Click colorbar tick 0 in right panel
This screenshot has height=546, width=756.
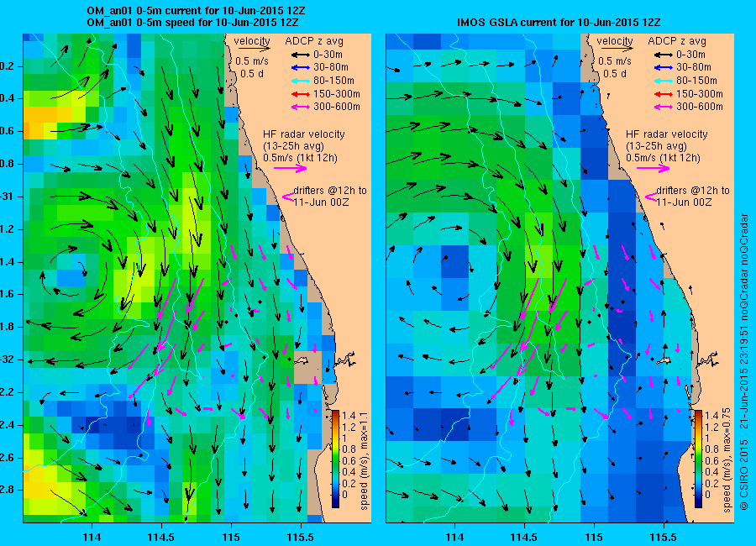[x=708, y=495]
